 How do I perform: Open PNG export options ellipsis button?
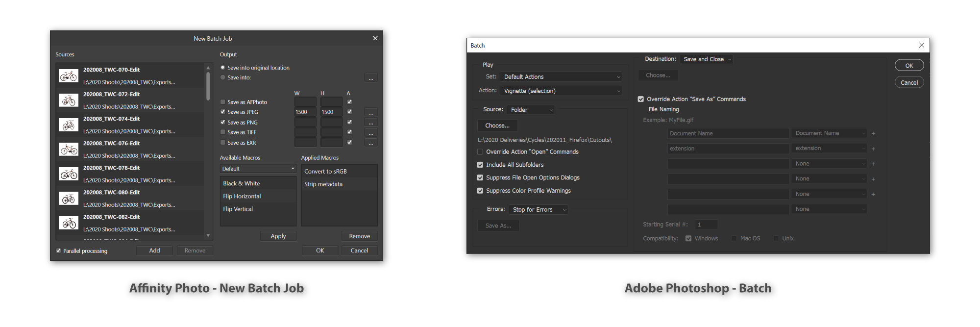click(371, 123)
